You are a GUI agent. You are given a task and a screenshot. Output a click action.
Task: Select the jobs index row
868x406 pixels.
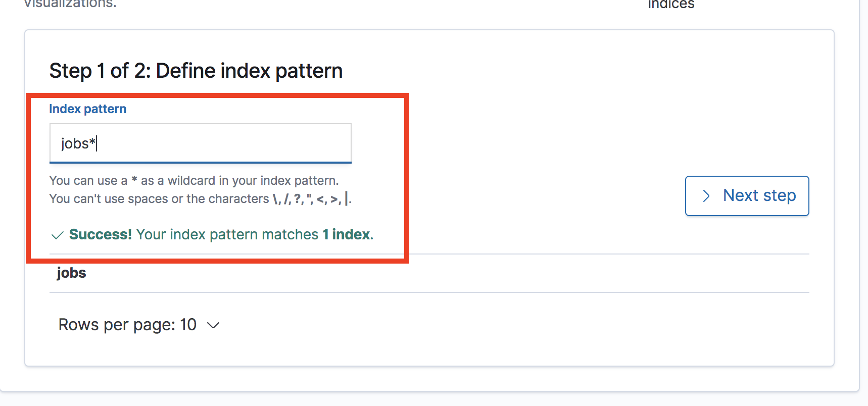(71, 273)
